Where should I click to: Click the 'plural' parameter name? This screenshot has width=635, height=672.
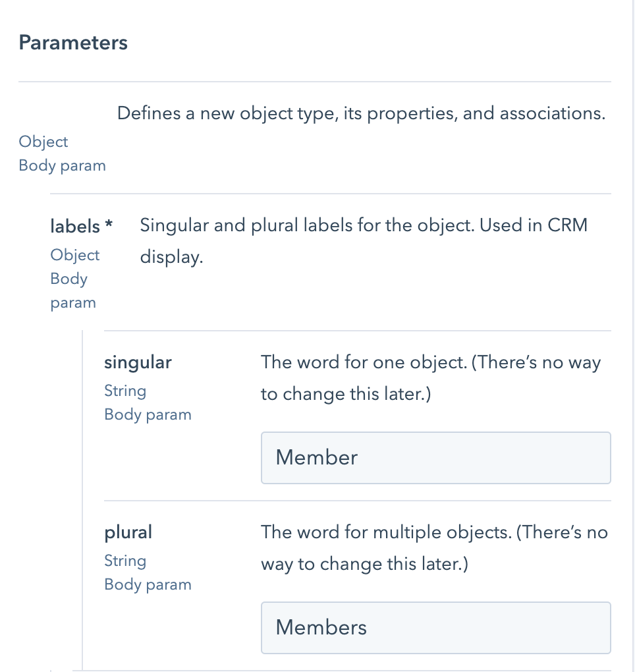tap(128, 532)
